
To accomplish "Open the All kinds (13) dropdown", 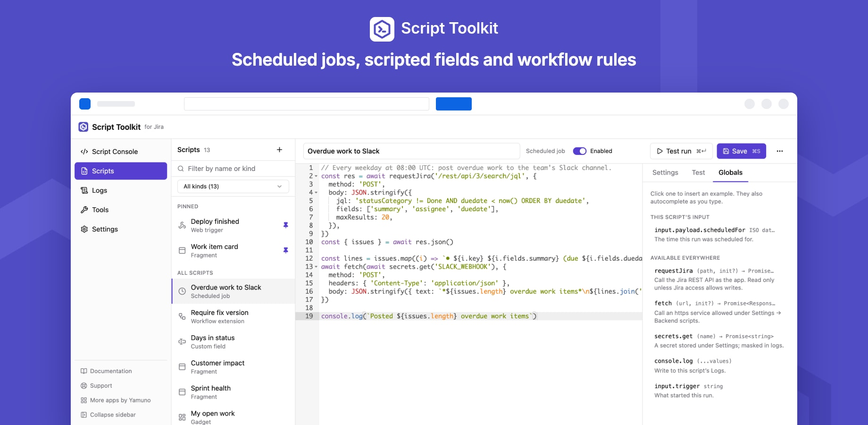I will point(233,187).
